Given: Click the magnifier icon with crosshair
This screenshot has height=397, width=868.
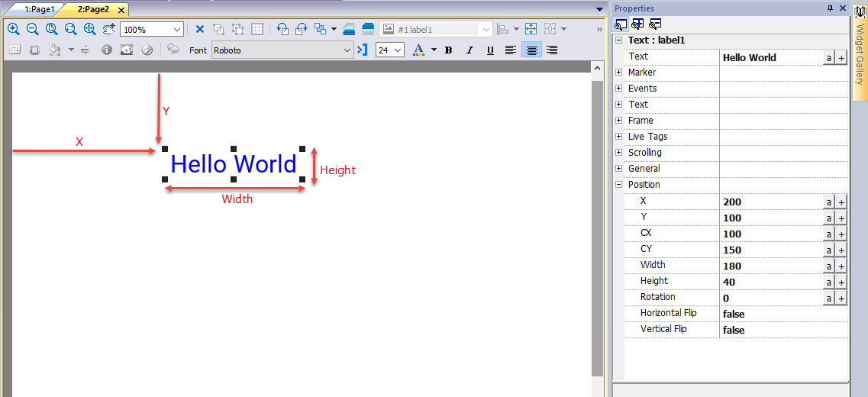Looking at the screenshot, I should [x=89, y=29].
